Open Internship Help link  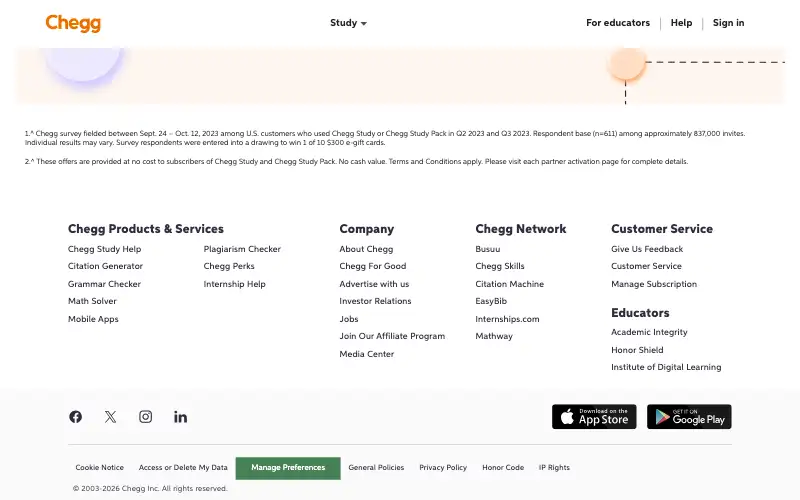point(235,284)
